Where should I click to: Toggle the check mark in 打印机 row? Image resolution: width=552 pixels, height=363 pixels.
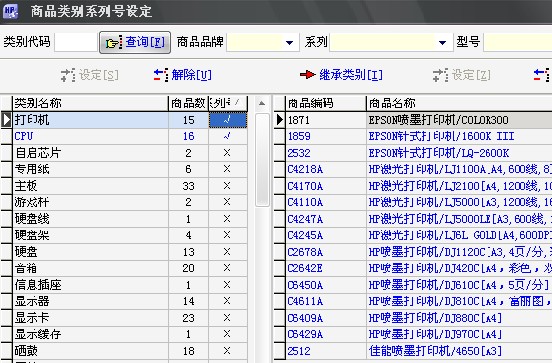(x=228, y=120)
